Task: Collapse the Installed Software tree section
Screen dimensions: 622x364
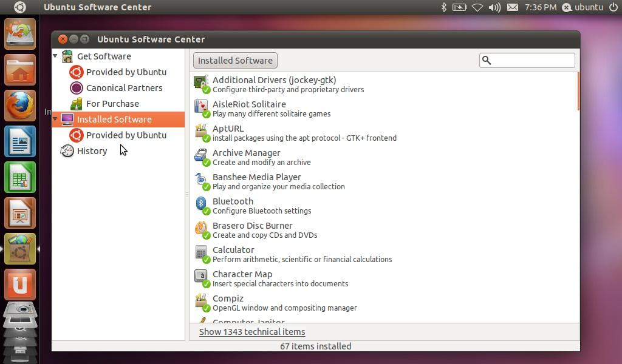Action: tap(55, 119)
